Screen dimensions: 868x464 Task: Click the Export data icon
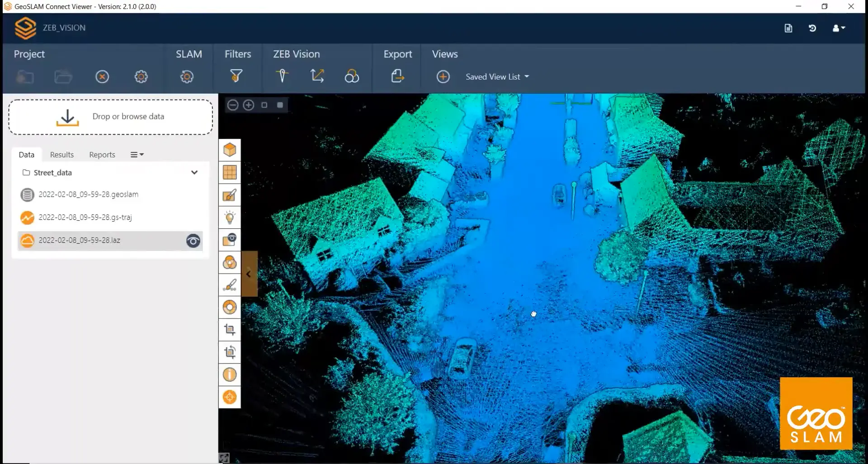point(397,76)
